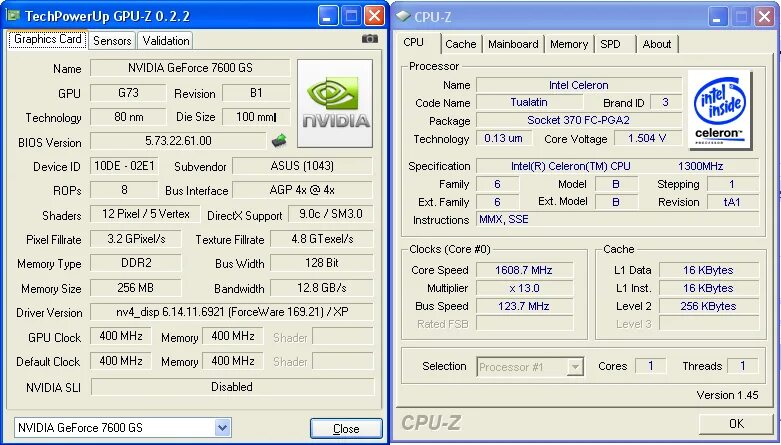Click the Memory Type field DDR2

click(x=136, y=263)
